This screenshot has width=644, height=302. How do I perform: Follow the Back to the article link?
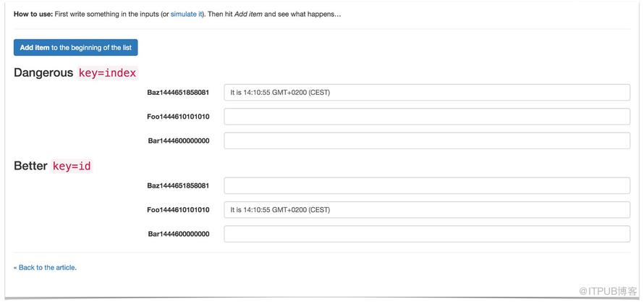tap(45, 267)
